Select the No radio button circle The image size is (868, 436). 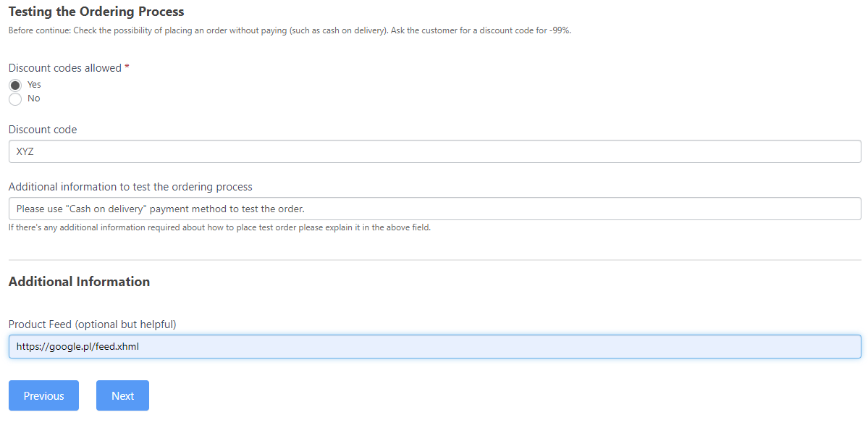coord(15,99)
